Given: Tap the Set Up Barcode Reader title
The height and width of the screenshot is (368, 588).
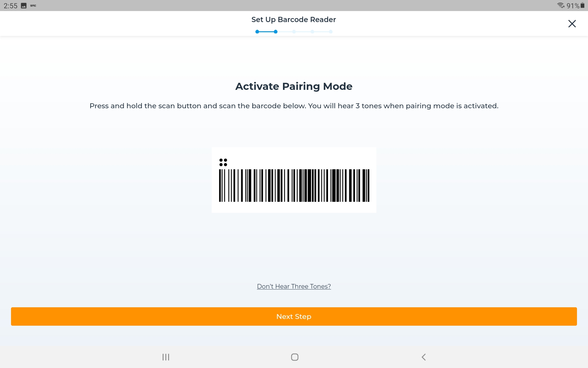Looking at the screenshot, I should coord(294,20).
